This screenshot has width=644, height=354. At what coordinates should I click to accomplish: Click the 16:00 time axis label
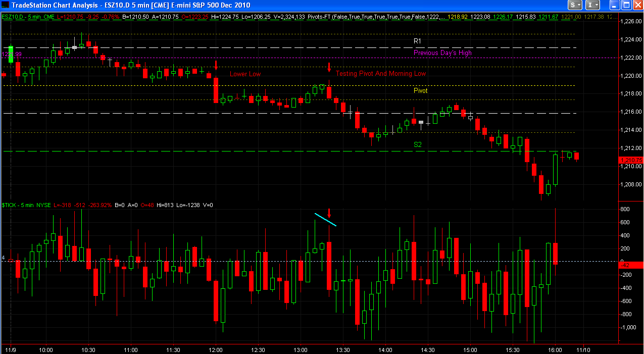pos(555,349)
